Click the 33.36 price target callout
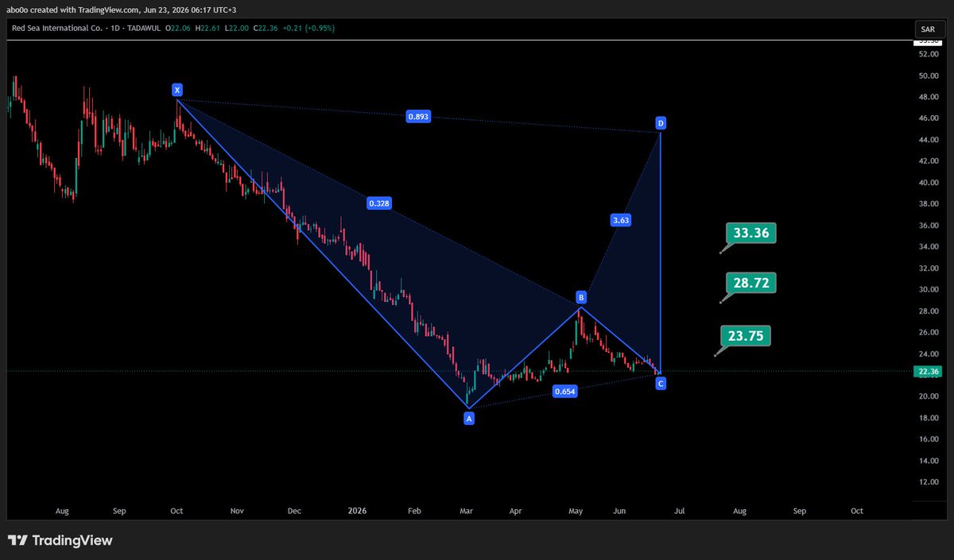Image resolution: width=954 pixels, height=560 pixels. pyautogui.click(x=750, y=234)
